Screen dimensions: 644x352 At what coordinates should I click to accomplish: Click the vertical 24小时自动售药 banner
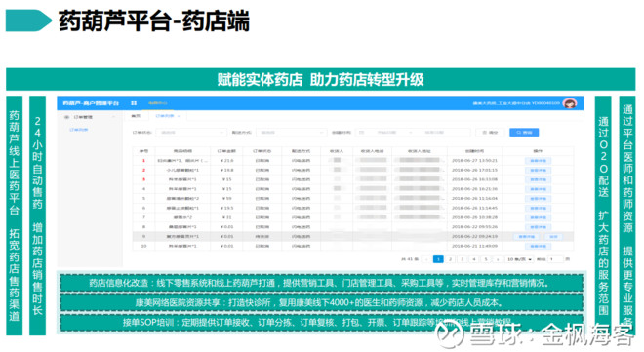coord(37,215)
